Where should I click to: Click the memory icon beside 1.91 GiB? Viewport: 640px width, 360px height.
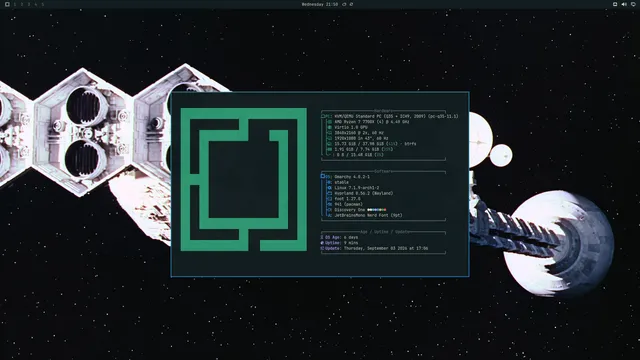click(x=330, y=149)
